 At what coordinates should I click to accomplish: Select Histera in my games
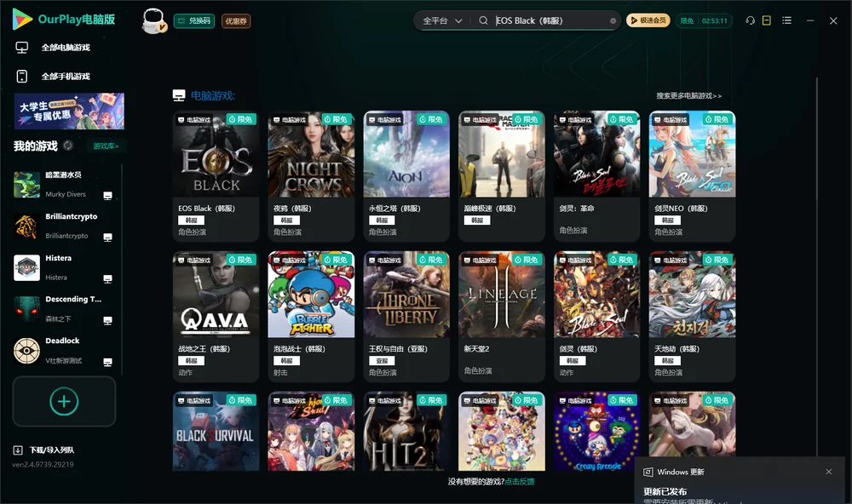63,267
